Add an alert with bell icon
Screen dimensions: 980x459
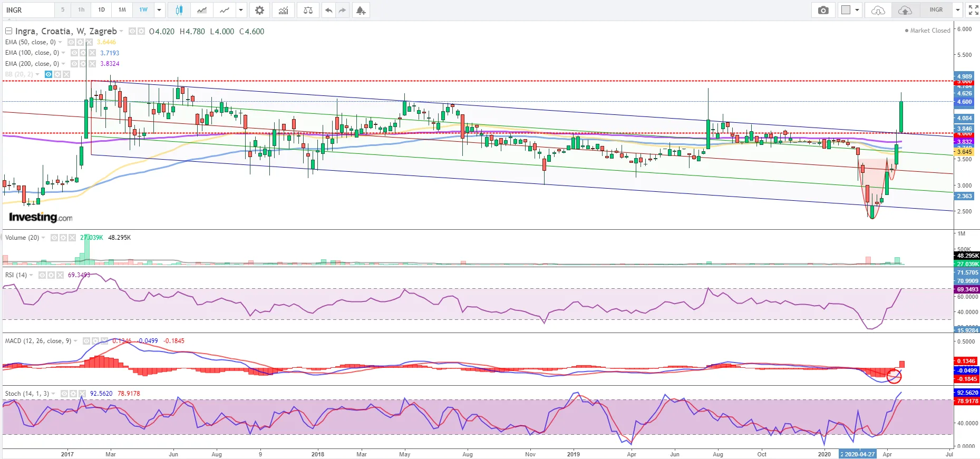pos(361,10)
